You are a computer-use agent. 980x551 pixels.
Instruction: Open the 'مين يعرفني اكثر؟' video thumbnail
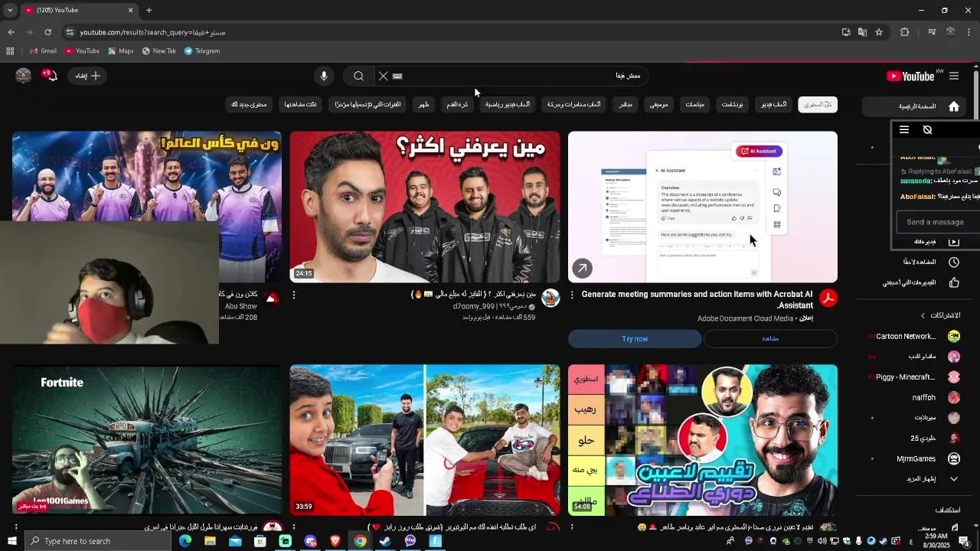click(425, 207)
